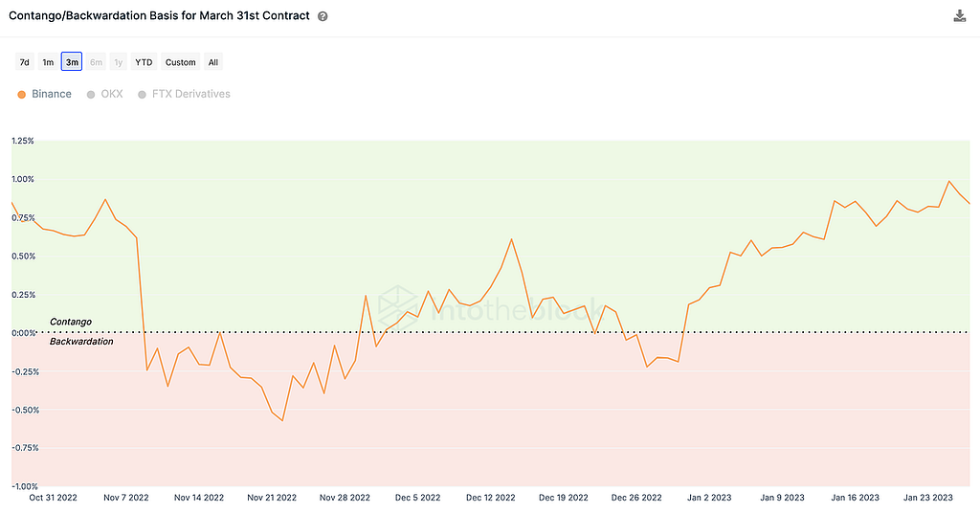Download the chart using the download icon
The width and height of the screenshot is (980, 514).
point(960,16)
